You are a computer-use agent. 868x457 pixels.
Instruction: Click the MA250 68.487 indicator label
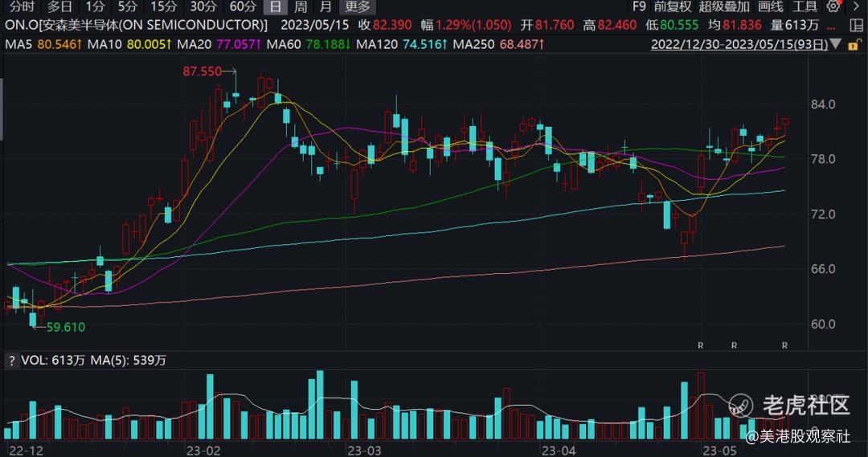click(499, 44)
